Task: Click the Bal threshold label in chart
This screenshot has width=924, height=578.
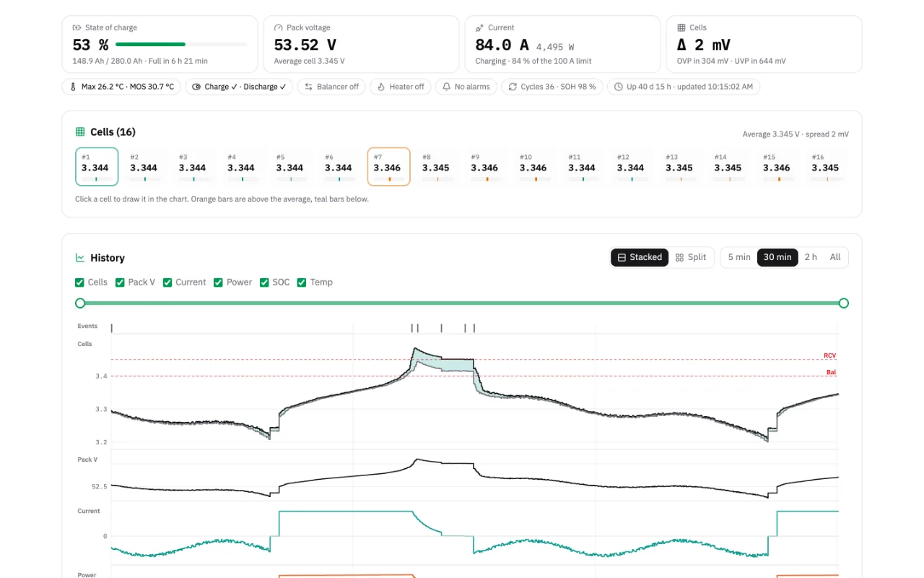Action: [831, 372]
